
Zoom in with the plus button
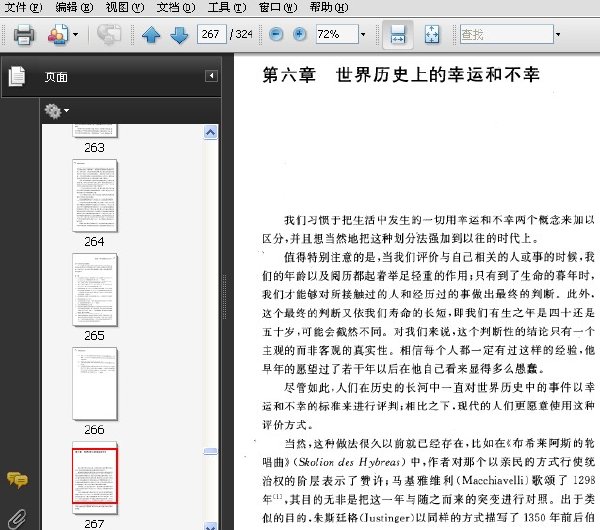tap(300, 34)
